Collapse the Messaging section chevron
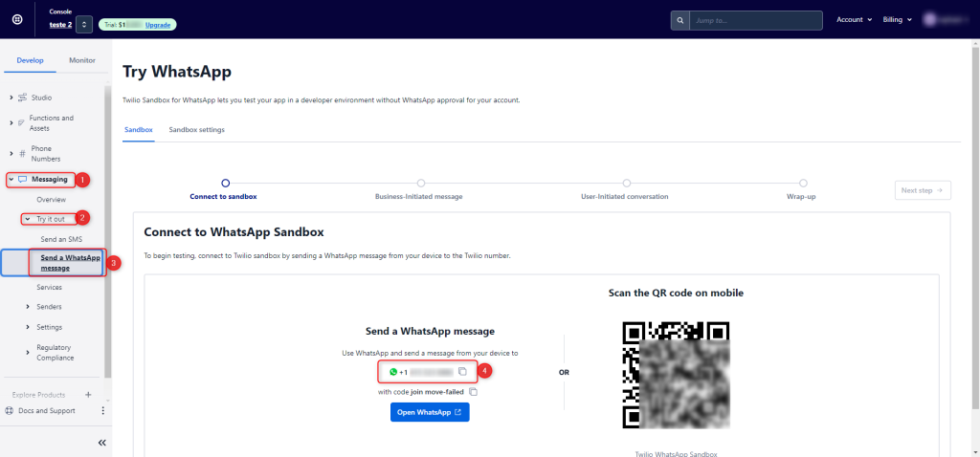Screen dimensions: 980x457 [11, 180]
